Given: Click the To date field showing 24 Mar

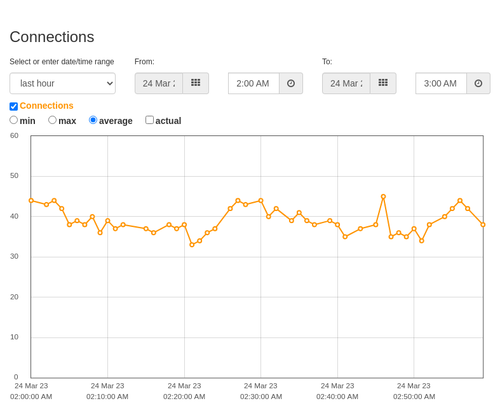Looking at the screenshot, I should coord(346,83).
